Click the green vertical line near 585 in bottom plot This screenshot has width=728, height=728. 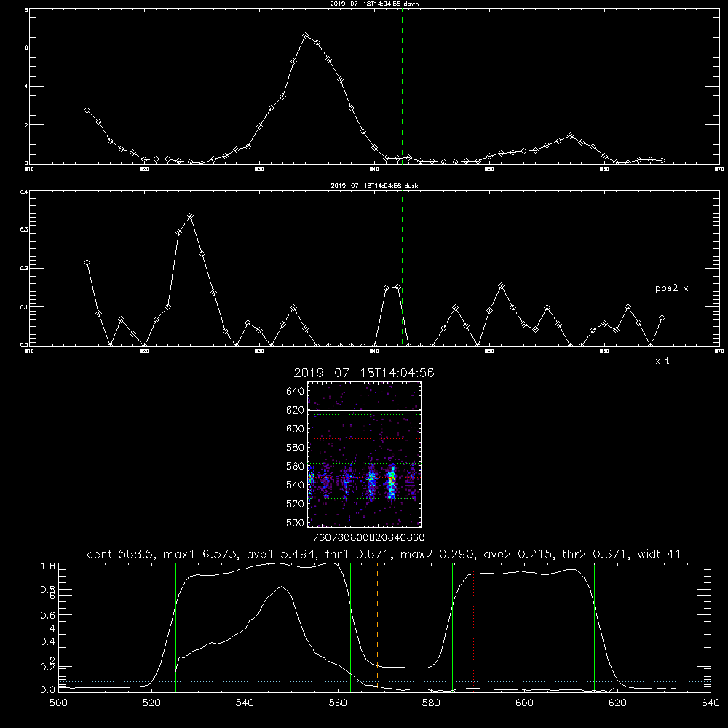point(452,628)
